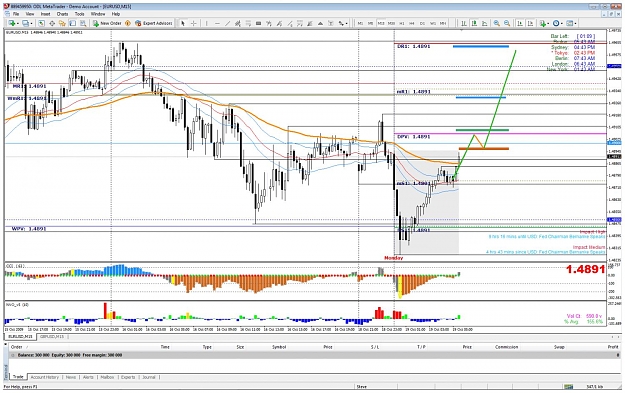Image resolution: width=625 pixels, height=393 pixels.
Task: Click the Profit column header
Action: (613, 347)
